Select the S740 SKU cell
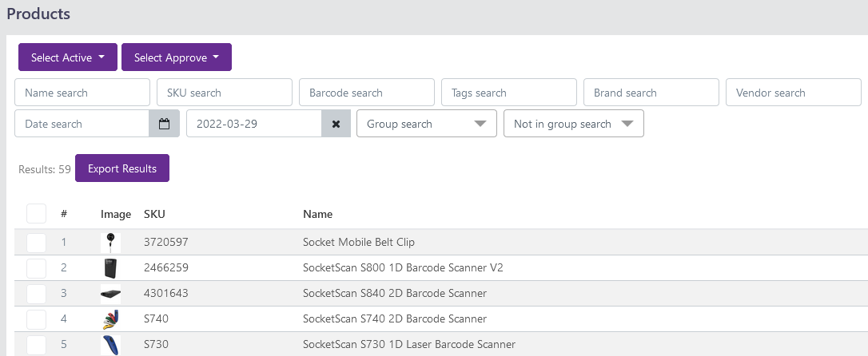This screenshot has width=868, height=356. click(x=156, y=319)
